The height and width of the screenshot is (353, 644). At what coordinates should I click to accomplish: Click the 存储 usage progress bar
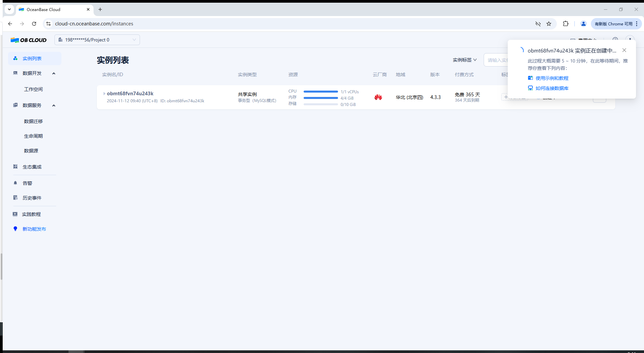click(321, 104)
